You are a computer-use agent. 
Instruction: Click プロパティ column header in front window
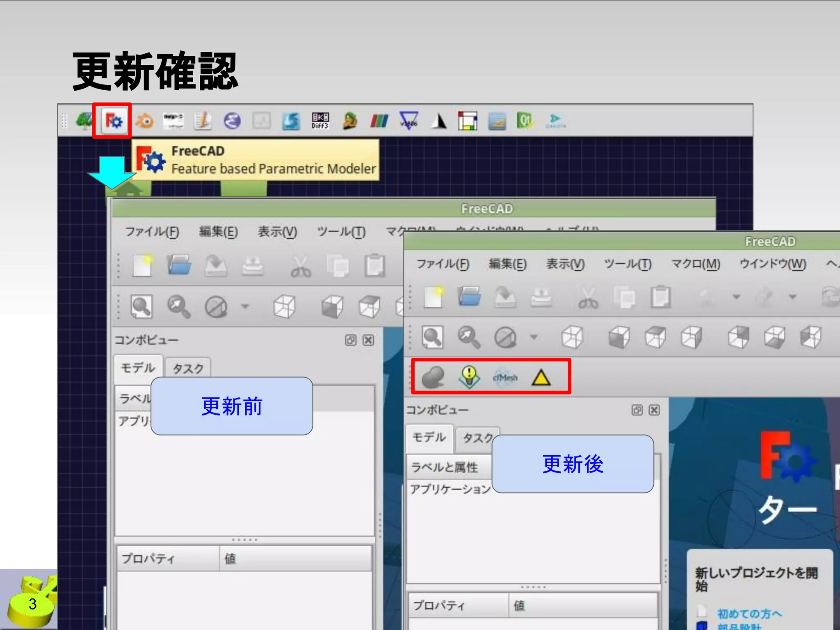(x=459, y=605)
